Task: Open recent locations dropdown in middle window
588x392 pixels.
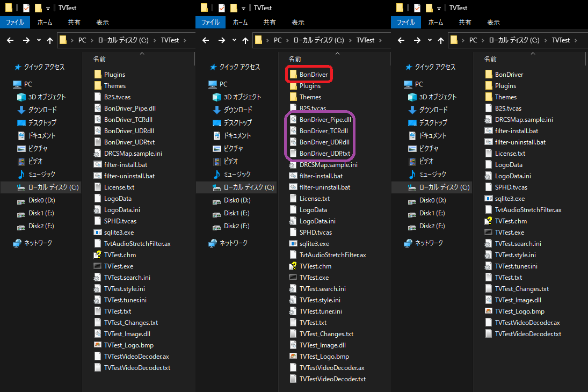Action: click(234, 40)
